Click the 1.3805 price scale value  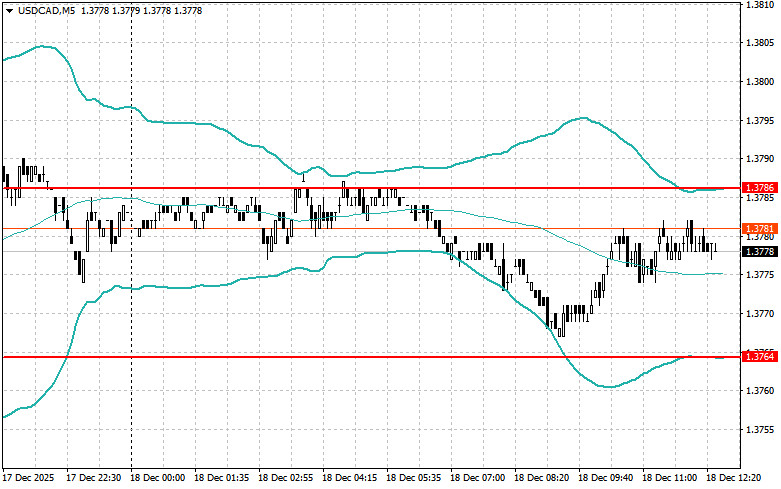click(760, 43)
